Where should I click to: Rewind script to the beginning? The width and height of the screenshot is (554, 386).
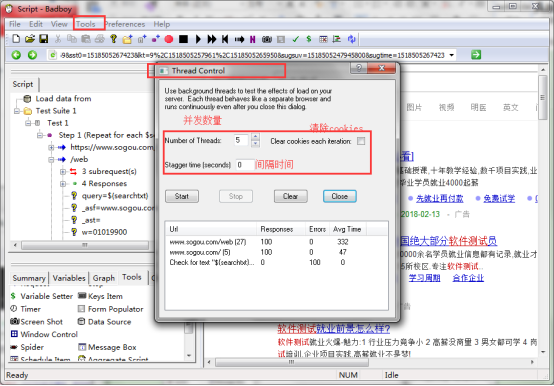tap(225, 39)
